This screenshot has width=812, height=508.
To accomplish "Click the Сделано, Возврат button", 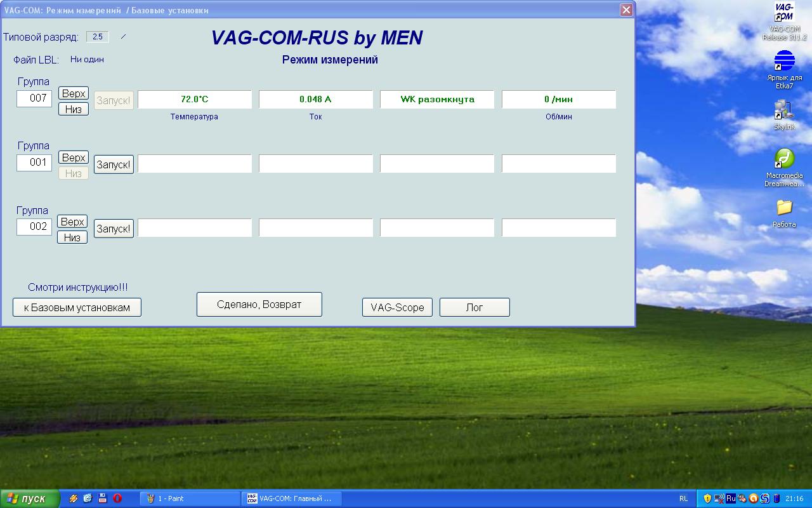I will click(259, 304).
